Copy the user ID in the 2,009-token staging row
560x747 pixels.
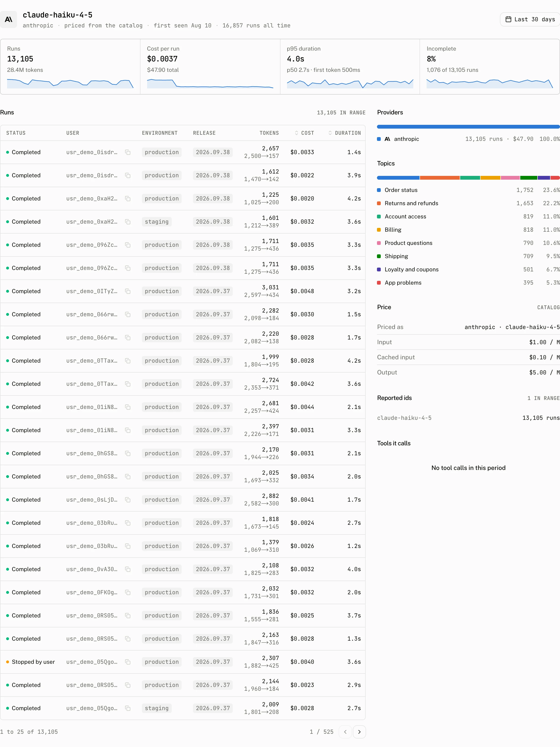tap(128, 708)
